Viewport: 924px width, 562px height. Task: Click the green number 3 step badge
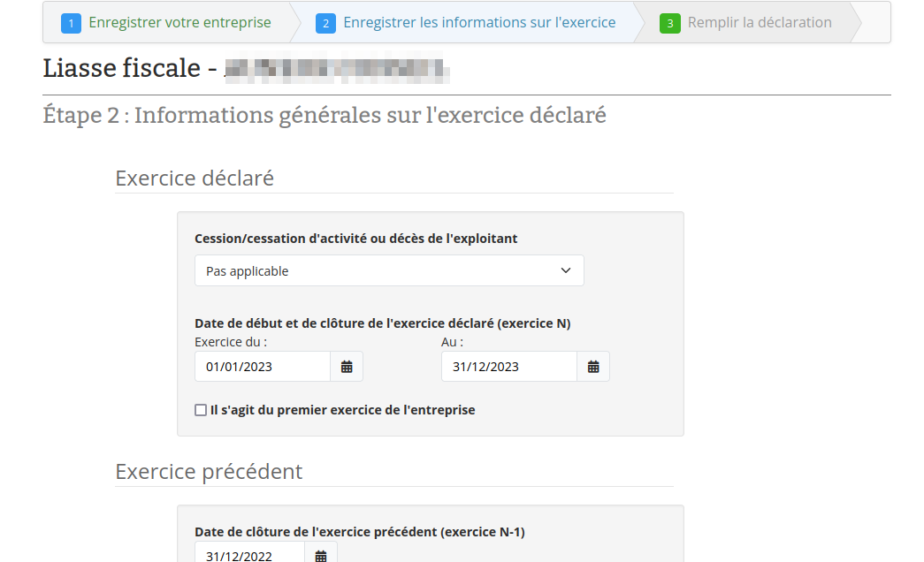[669, 23]
